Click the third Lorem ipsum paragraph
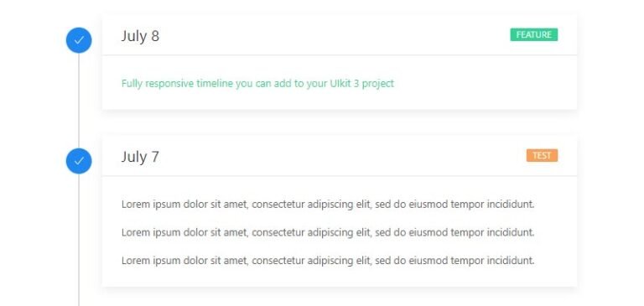Image resolution: width=644 pixels, height=306 pixels. tap(328, 261)
